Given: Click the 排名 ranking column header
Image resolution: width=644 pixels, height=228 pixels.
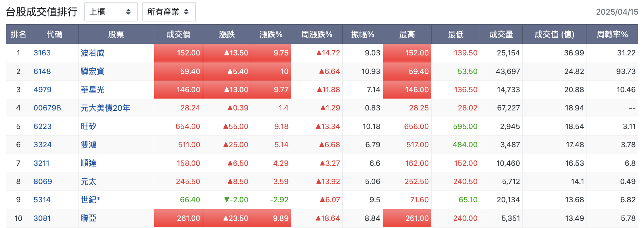Looking at the screenshot, I should point(18,34).
